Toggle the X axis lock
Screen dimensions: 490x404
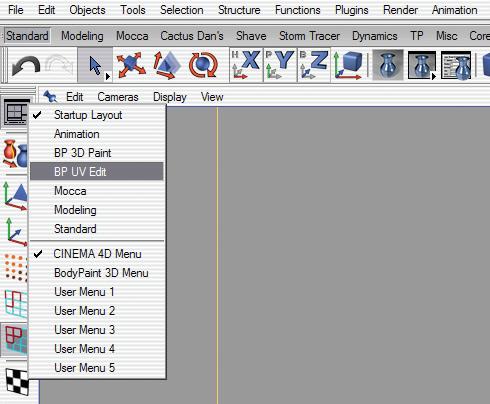point(246,65)
